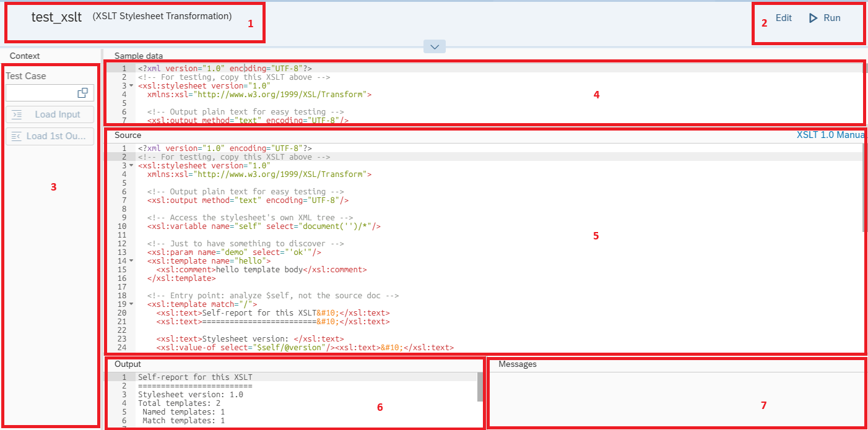Open the XSLT 1.0 Manual link
868x430 pixels.
click(830, 135)
